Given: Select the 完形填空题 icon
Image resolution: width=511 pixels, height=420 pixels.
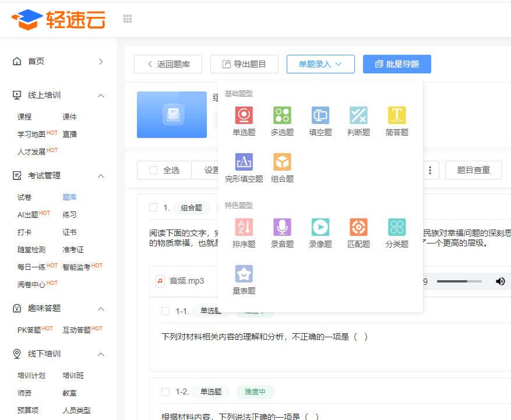Looking at the screenshot, I should pyautogui.click(x=244, y=161).
